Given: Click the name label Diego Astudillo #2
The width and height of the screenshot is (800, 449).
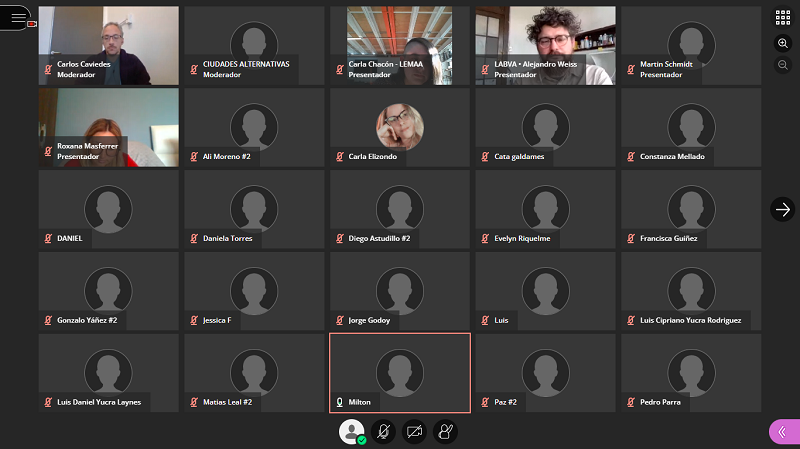Looking at the screenshot, I should coord(379,238).
